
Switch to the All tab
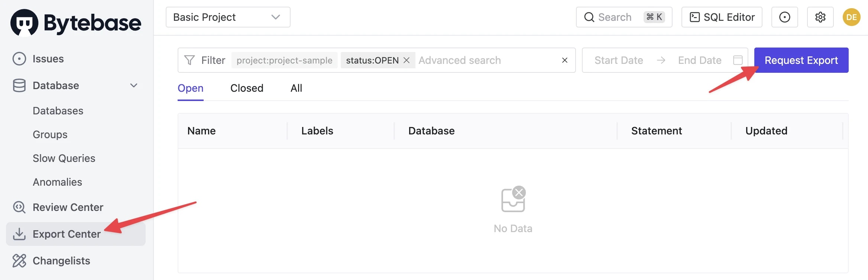coord(296,88)
